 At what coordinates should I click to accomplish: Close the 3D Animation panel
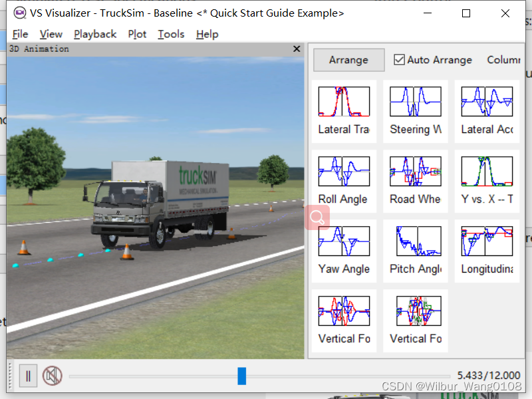(x=297, y=49)
